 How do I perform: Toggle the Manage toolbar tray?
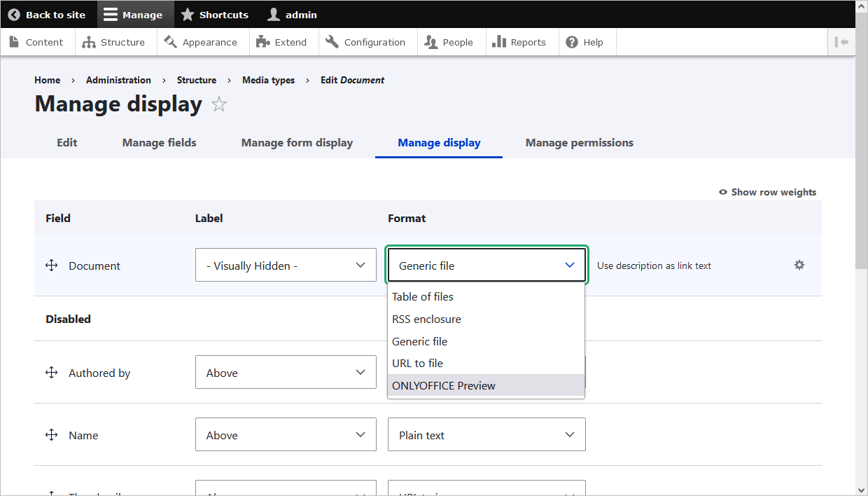point(133,15)
